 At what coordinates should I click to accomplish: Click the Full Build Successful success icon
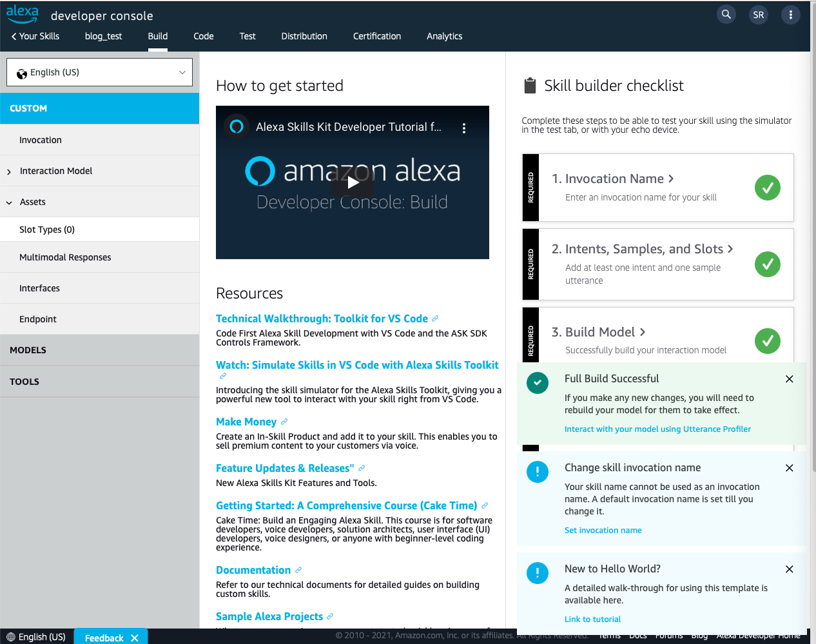538,383
